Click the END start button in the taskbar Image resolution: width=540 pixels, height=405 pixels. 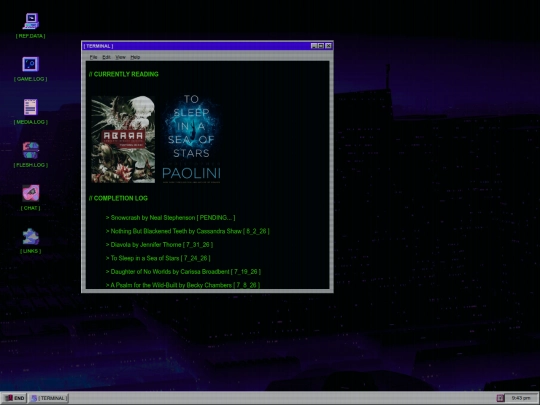[x=14, y=398]
